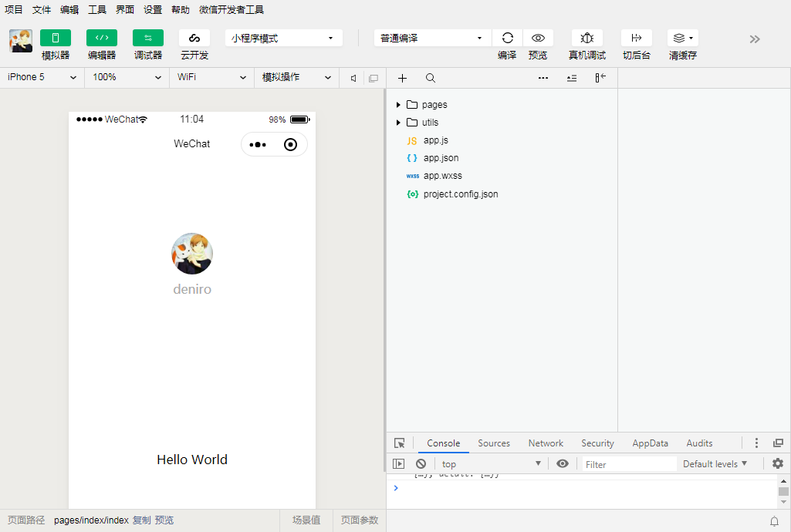Open file tree more options ellipsis
Image resolution: width=791 pixels, height=532 pixels.
543,78
